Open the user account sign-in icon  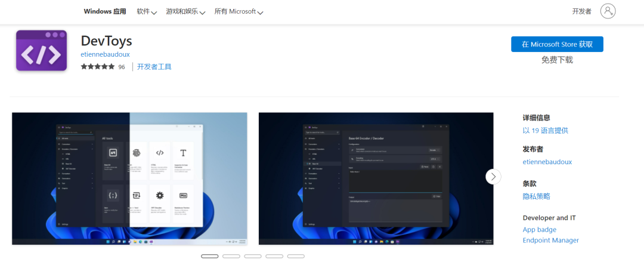608,11
